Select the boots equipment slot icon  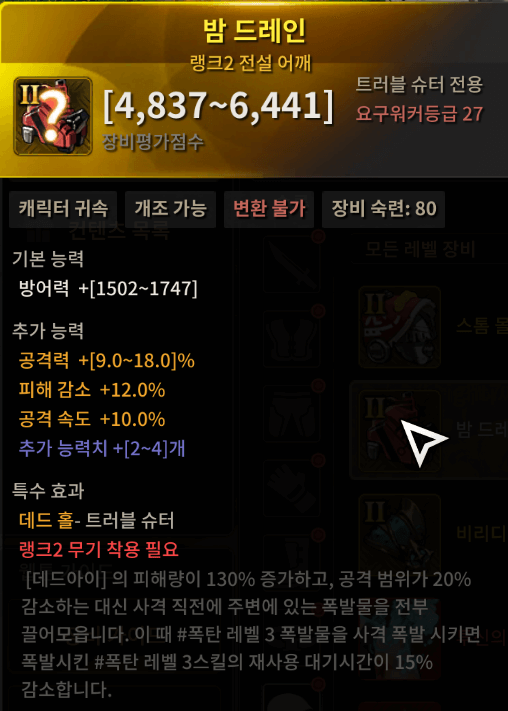(x=291, y=560)
